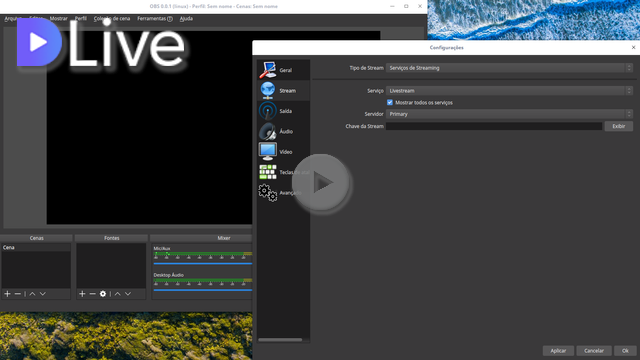This screenshot has width=640, height=360.
Task: Move scene up in Cenas panel
Action: (32, 294)
